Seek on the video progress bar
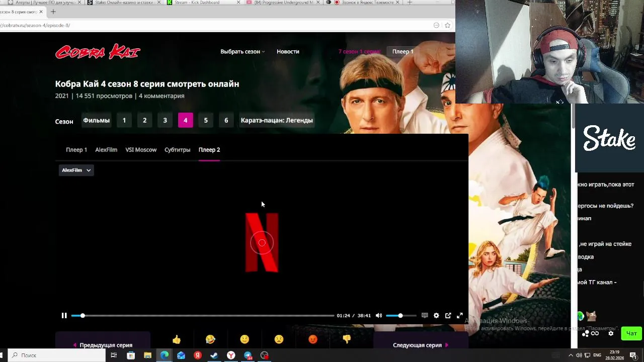The image size is (644, 362). [202, 316]
